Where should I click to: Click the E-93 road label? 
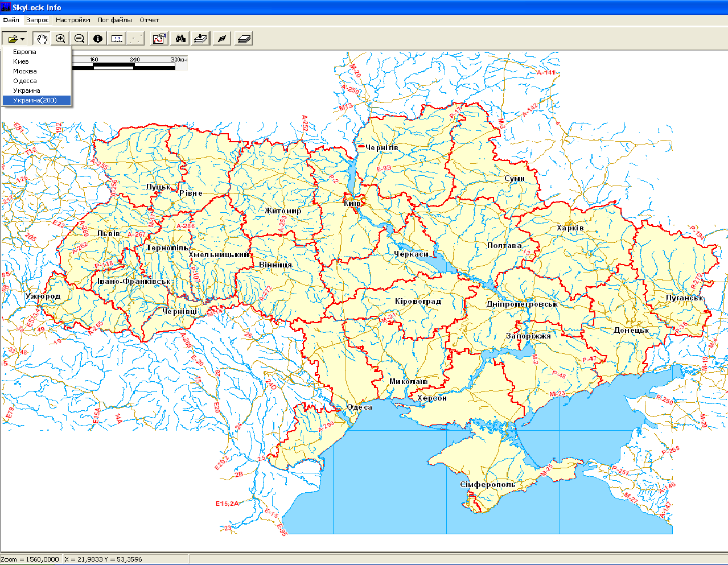point(384,168)
